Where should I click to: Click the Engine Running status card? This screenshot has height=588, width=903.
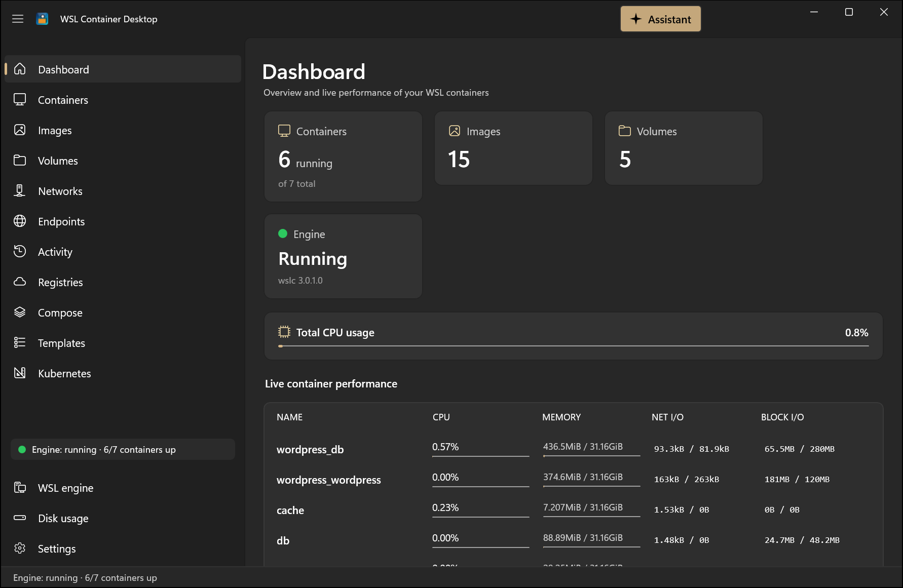click(343, 256)
